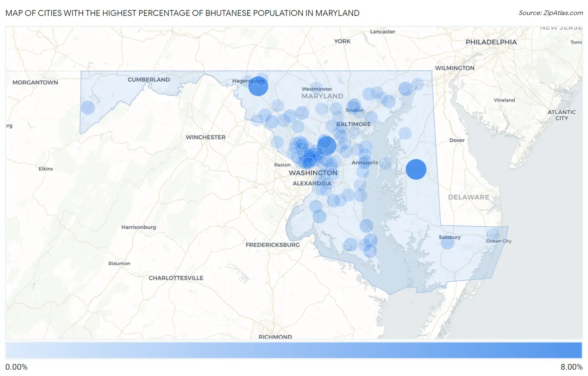Viewport: 588px width, 376px height.
Task: Click the MORGANTOWN map label
Action: (x=35, y=82)
